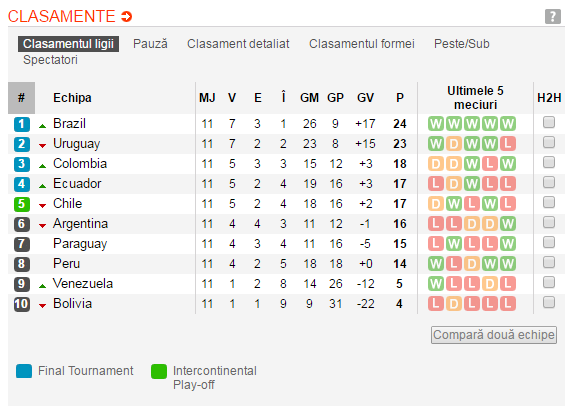Click Brazil's green up-trend arrow
This screenshot has height=408, width=574.
point(42,126)
